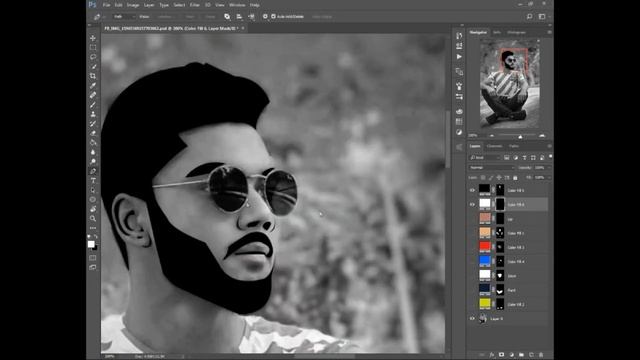Toggle the Auto Add/Delete checkbox
Screen dimensions: 640x360
[x=273, y=17]
